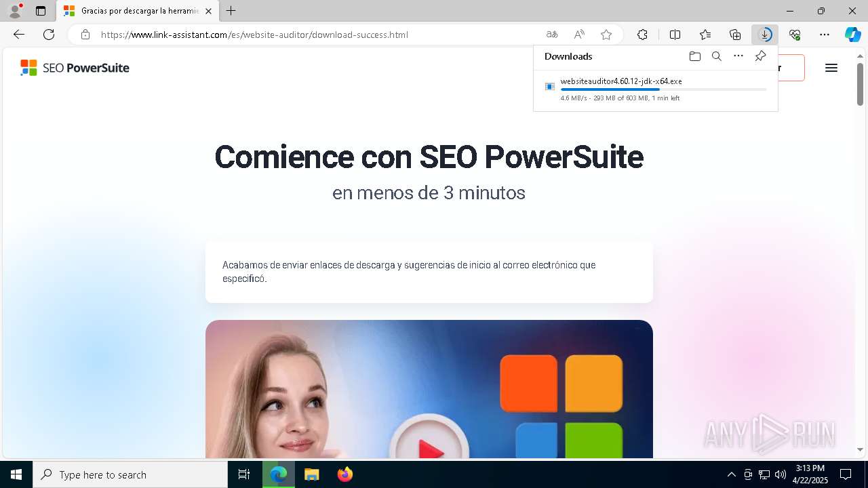
Task: Open the Collections icon
Action: point(735,35)
